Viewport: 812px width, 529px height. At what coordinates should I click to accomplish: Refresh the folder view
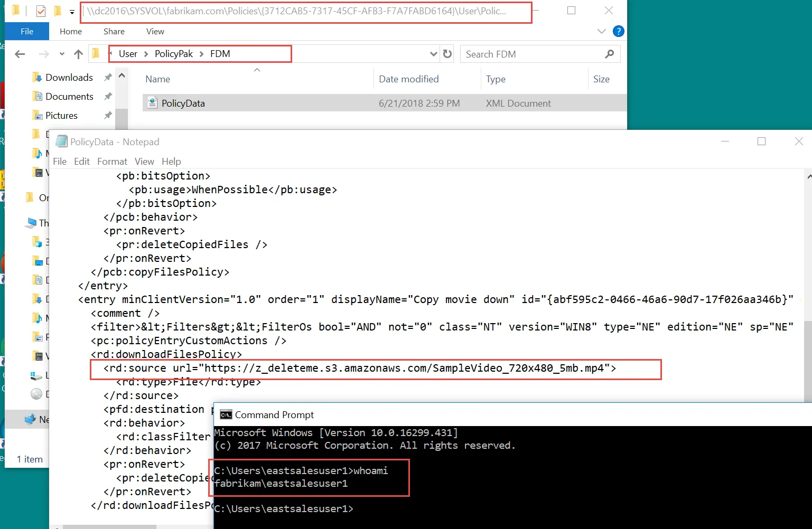447,53
